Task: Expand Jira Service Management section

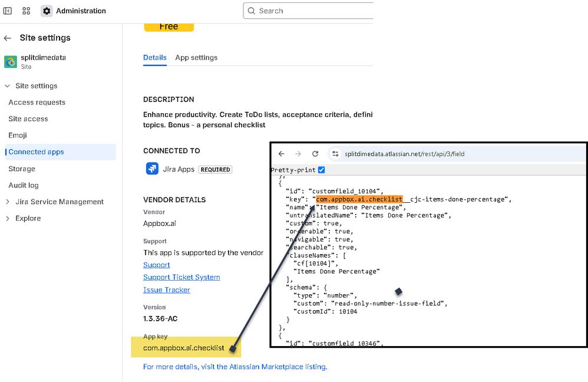Action: (8, 202)
